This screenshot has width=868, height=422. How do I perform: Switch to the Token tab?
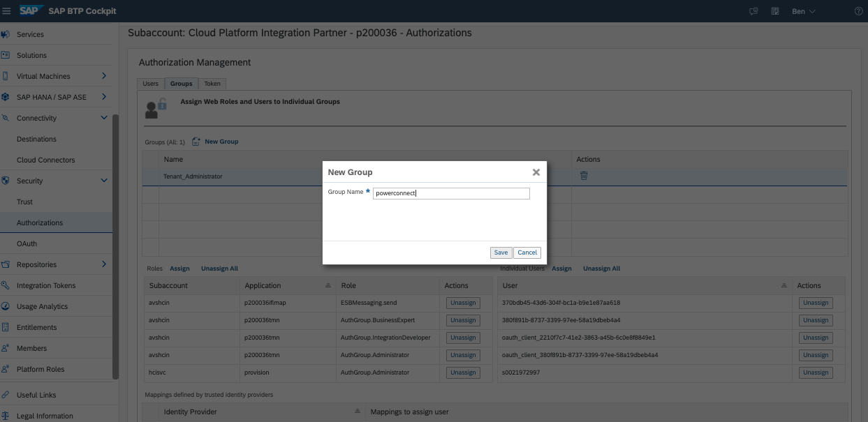tap(212, 83)
